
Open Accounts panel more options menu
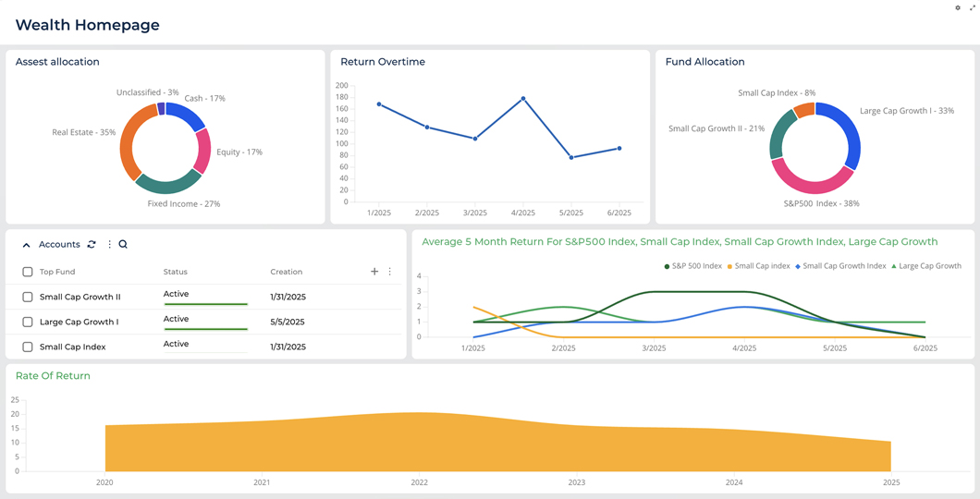pyautogui.click(x=109, y=245)
